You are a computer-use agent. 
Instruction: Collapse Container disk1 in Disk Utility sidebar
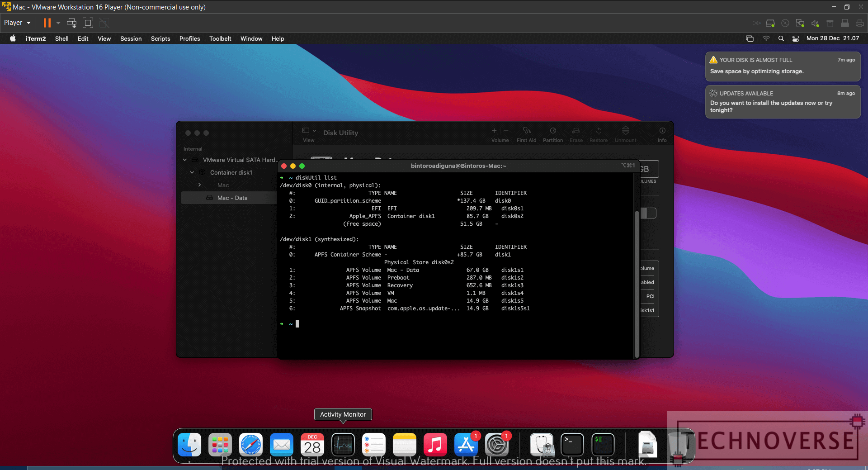(192, 172)
